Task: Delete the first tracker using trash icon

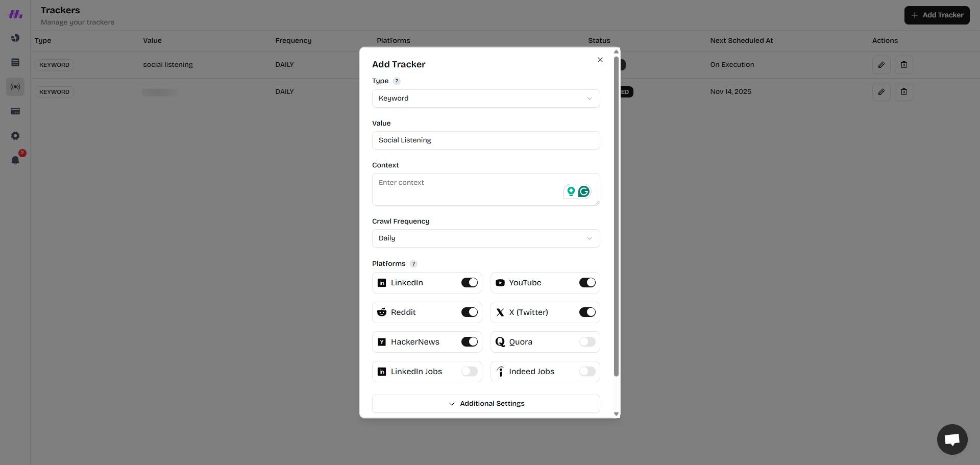Action: 904,65
